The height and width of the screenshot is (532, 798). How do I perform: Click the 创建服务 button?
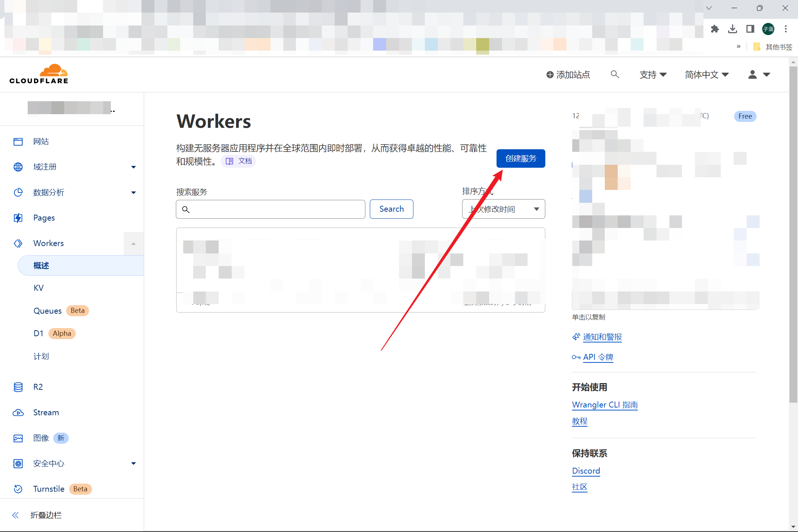[x=521, y=158]
